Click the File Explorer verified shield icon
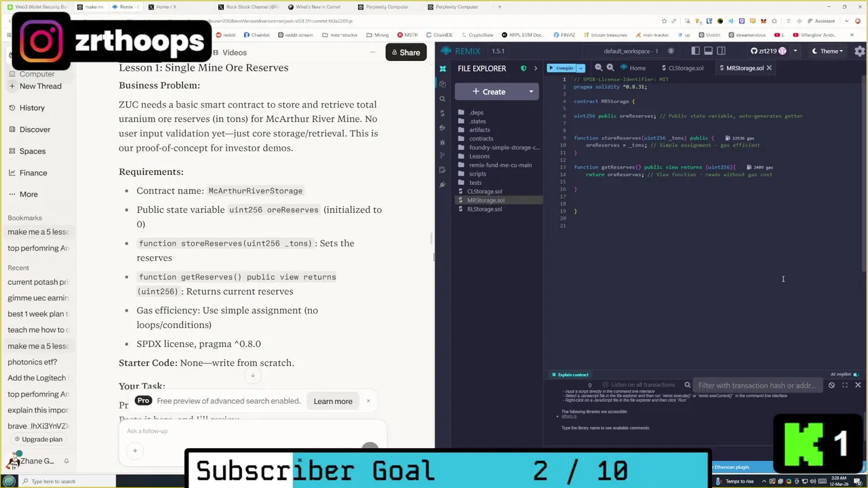Screen dimensions: 868x488 pos(524,68)
